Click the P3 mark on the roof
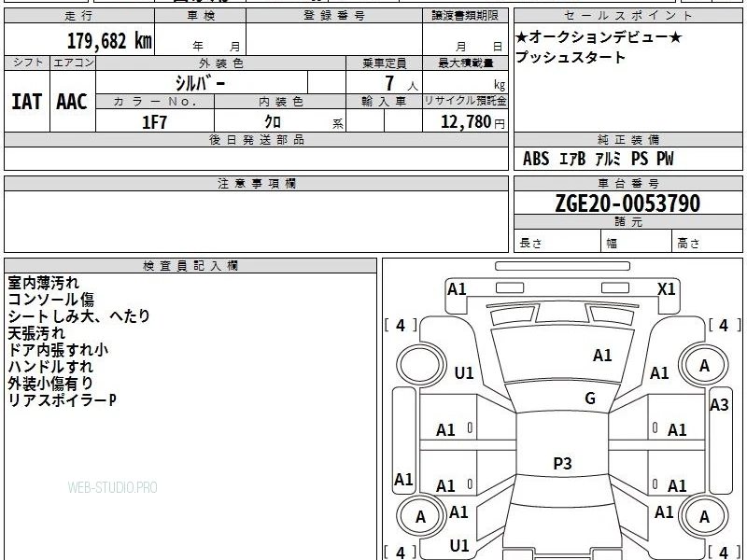The width and height of the screenshot is (747, 560). click(562, 463)
